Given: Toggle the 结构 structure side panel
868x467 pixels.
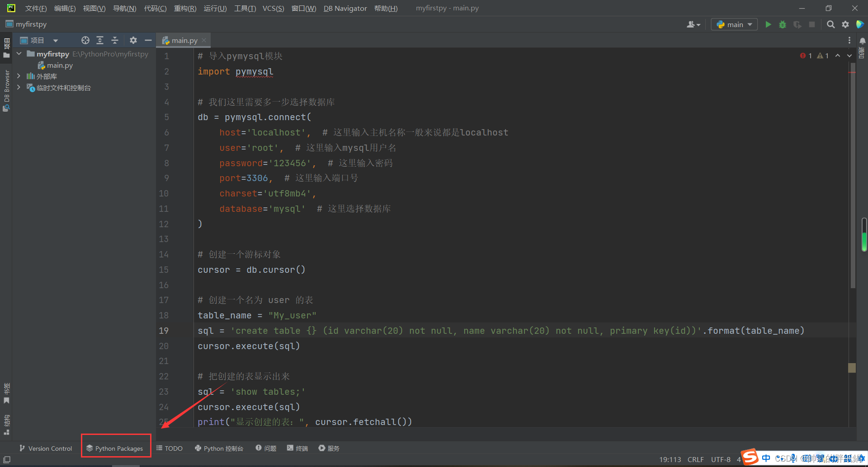Looking at the screenshot, I should (6, 425).
